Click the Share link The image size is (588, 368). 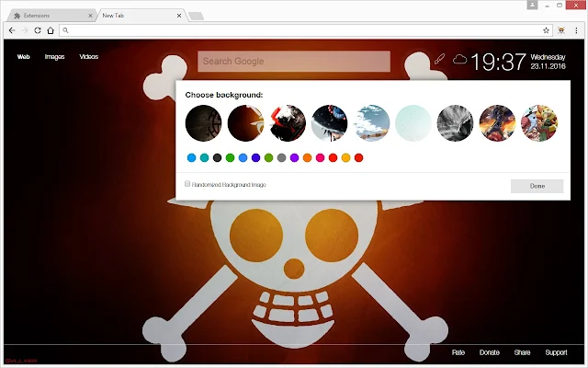pos(522,352)
